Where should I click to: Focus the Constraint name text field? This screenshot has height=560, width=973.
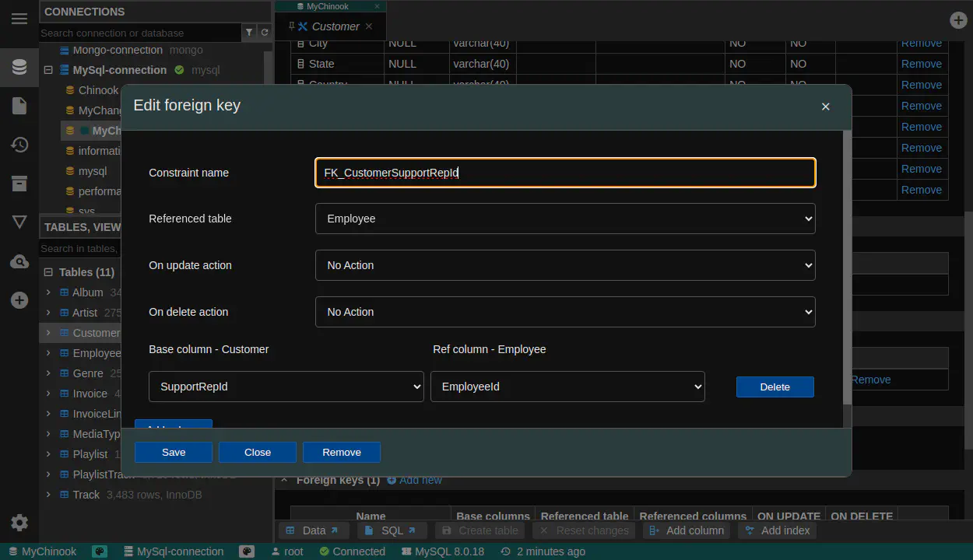564,173
